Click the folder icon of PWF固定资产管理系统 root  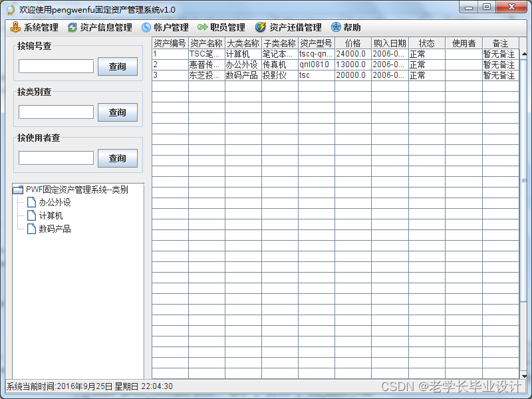click(19, 190)
